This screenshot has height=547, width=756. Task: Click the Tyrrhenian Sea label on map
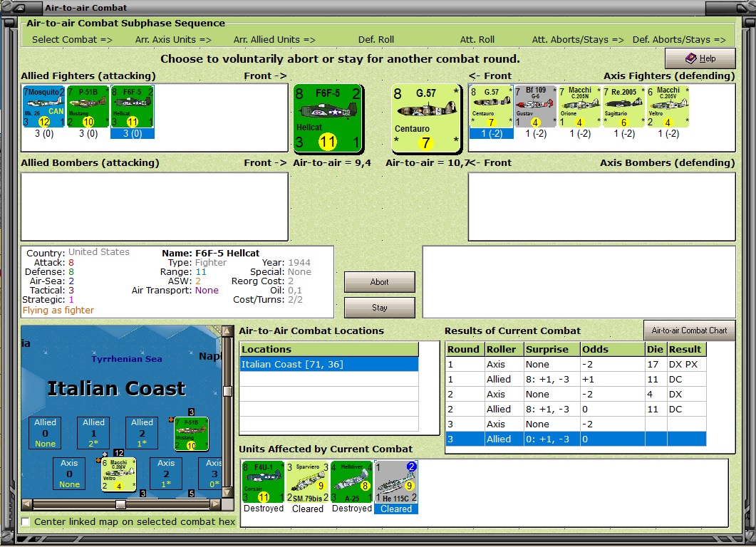127,358
